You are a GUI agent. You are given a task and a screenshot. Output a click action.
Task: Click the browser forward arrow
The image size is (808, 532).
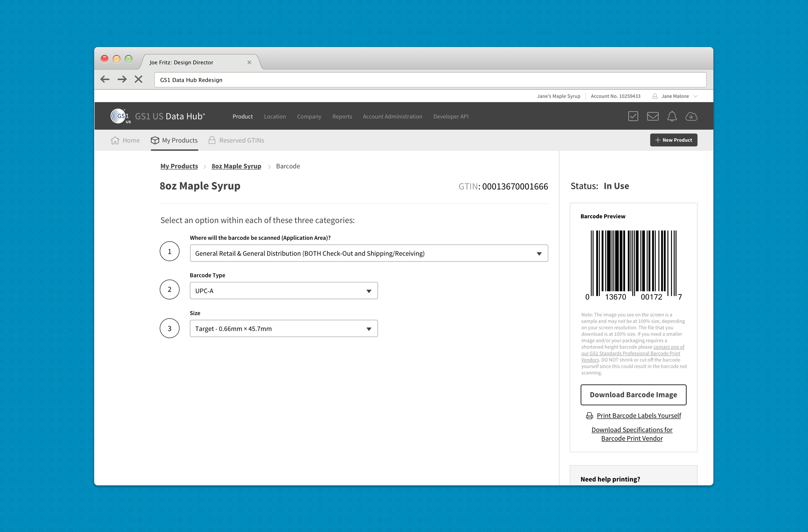point(122,79)
